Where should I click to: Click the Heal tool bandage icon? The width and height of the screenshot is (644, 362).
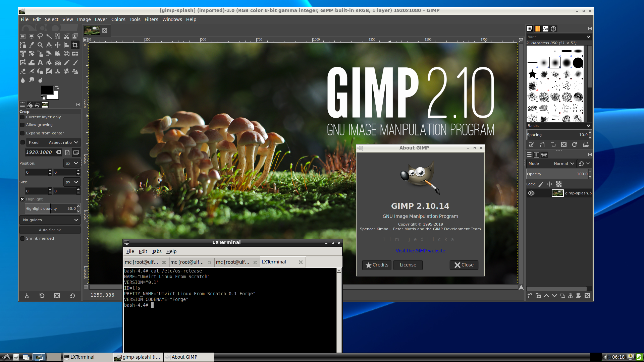(66, 71)
